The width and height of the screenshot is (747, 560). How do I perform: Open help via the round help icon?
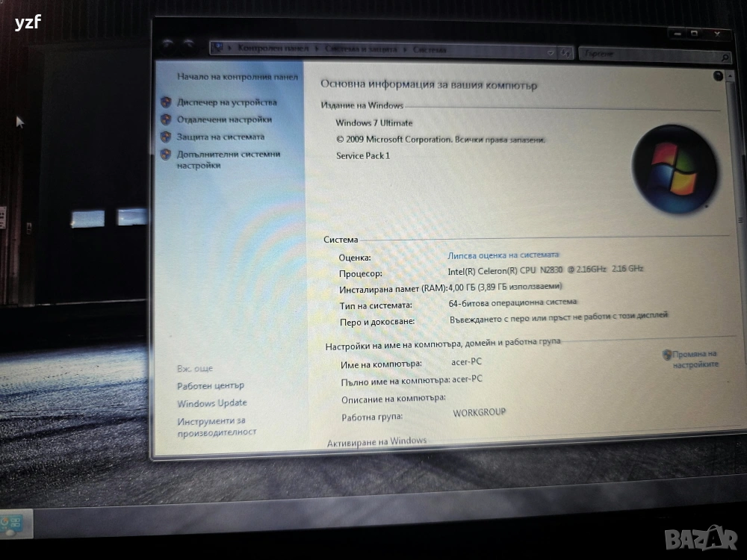pyautogui.click(x=719, y=75)
